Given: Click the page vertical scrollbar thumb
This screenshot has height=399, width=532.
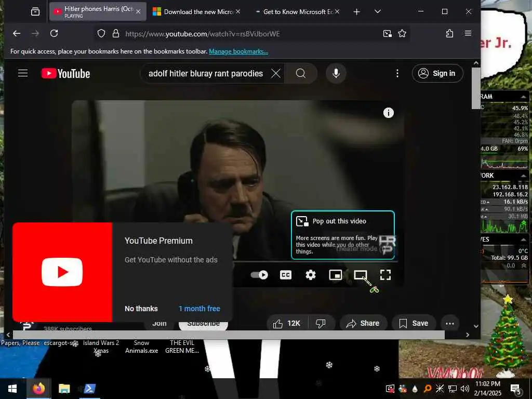Looking at the screenshot, I should (476, 88).
